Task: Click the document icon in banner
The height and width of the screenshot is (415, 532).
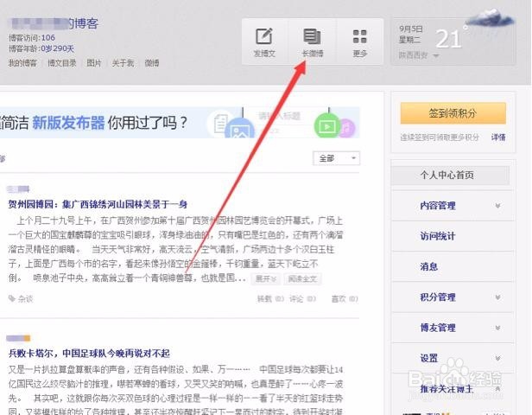Action: (219, 124)
